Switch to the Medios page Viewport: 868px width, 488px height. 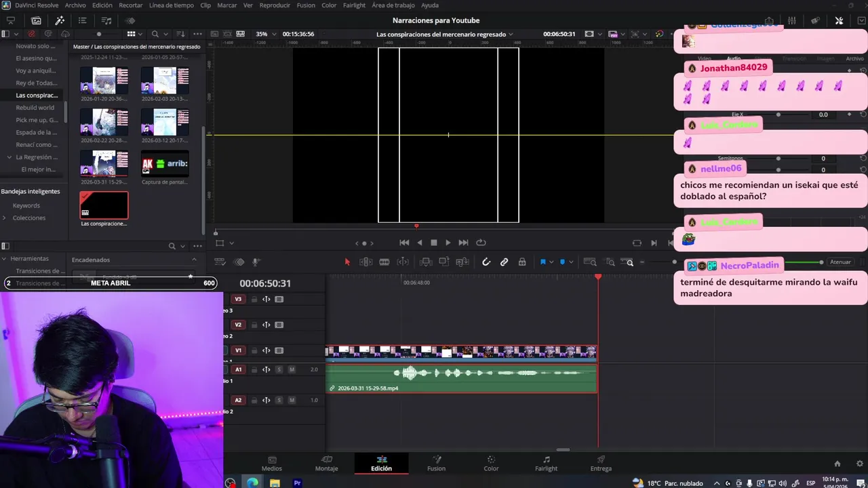point(272,464)
